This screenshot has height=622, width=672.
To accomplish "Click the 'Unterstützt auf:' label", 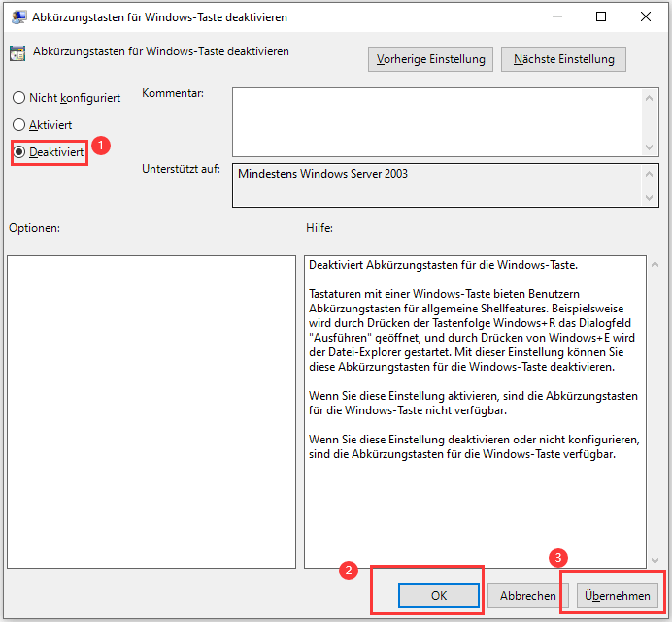I will click(x=181, y=169).
